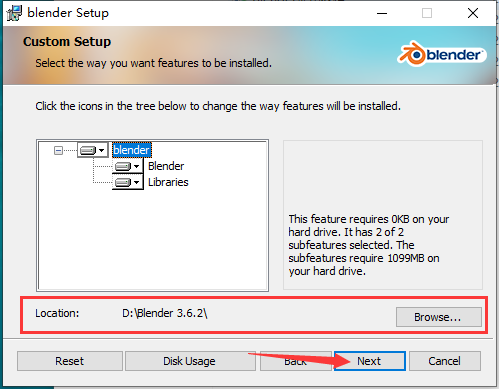Collapse the blender feature tree node
Screen dimensions: 499x389
(58, 151)
